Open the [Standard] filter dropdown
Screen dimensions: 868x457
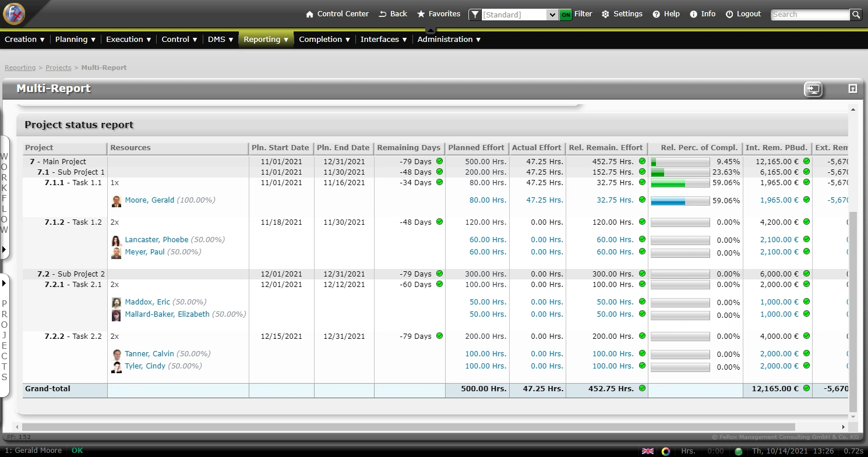tap(552, 15)
